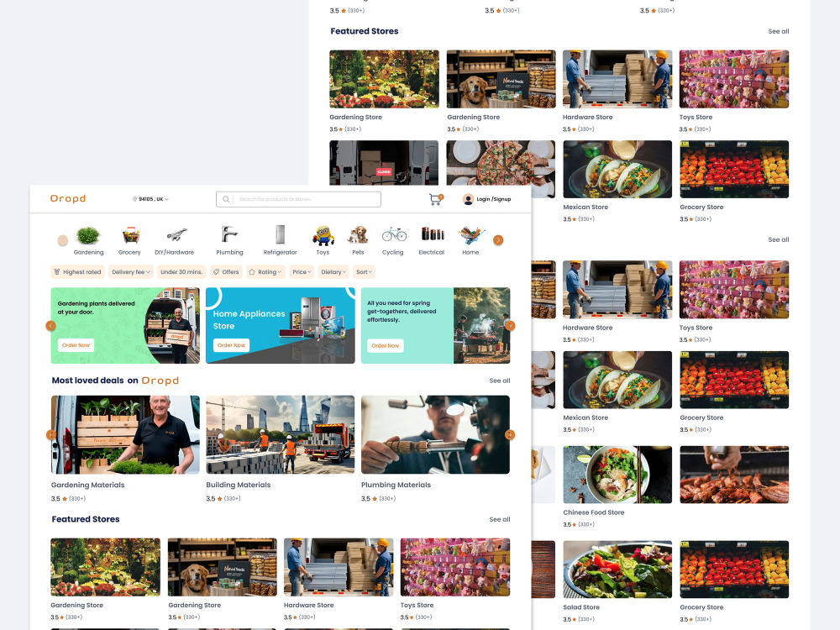This screenshot has width=840, height=630.
Task: Open Gardening Materials deal image
Action: pos(125,435)
